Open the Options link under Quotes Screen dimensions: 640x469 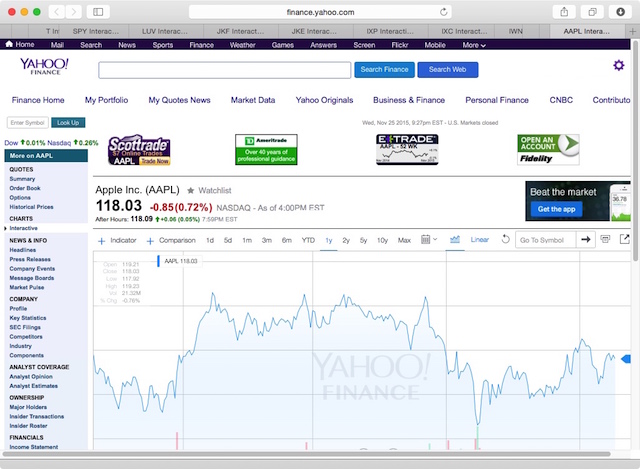click(20, 198)
